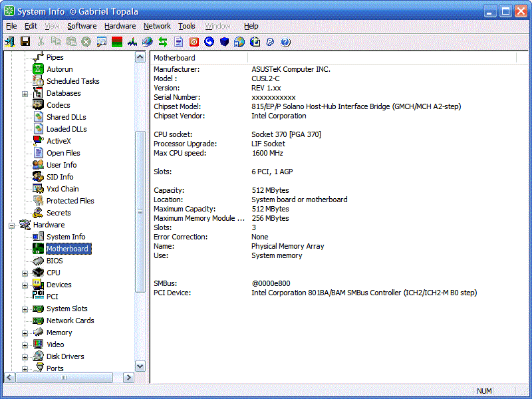This screenshot has width=532, height=399.
Task: Collapse the Hardware tree section
Action: (x=11, y=225)
